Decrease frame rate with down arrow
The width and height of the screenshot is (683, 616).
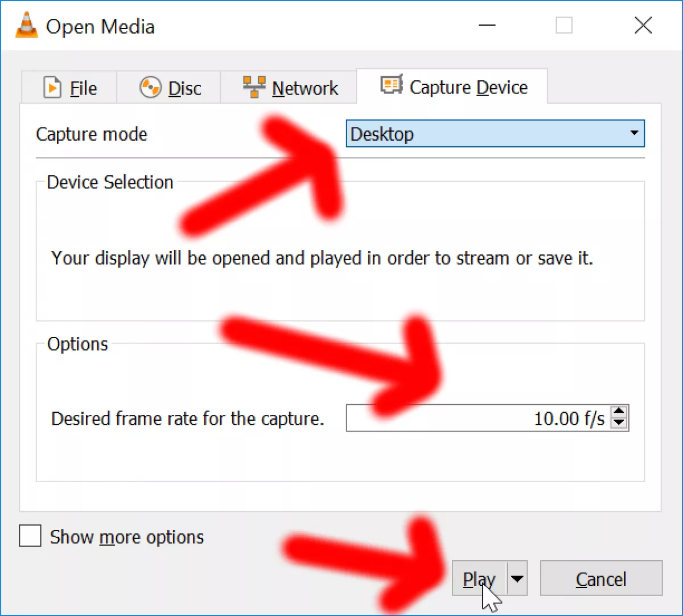[x=619, y=424]
